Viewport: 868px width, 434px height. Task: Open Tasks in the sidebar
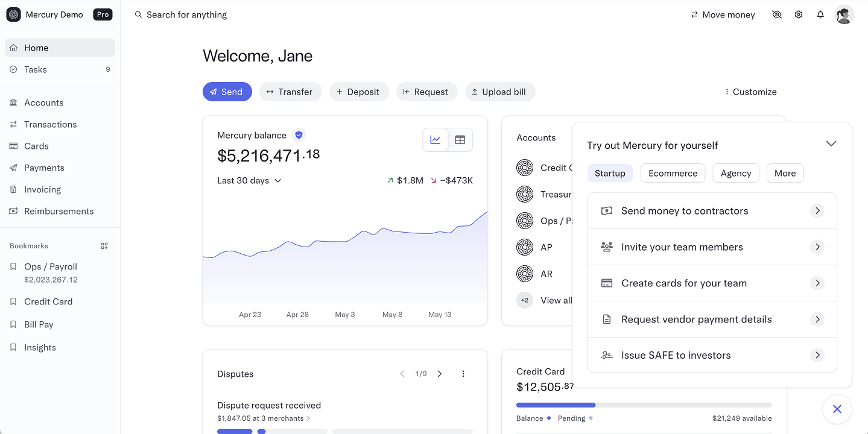pyautogui.click(x=60, y=69)
